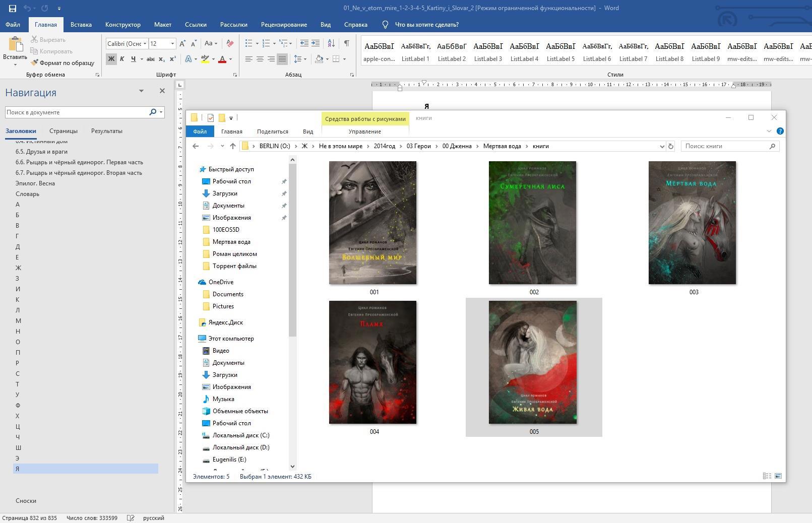Switch to the Страницы navigation tab
Screen dimensions: 812x523
pos(64,131)
